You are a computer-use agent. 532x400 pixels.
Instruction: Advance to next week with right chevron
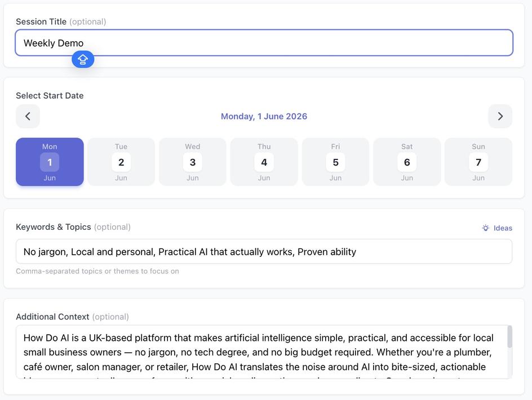coord(500,117)
